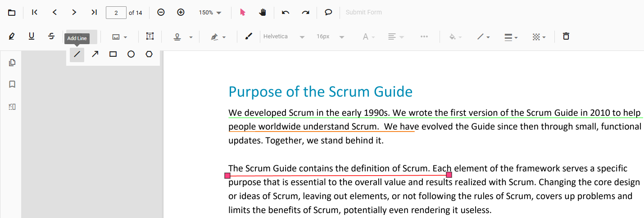Image resolution: width=644 pixels, height=218 pixels.
Task: Select the Add Line shape tool
Action: pos(77,54)
